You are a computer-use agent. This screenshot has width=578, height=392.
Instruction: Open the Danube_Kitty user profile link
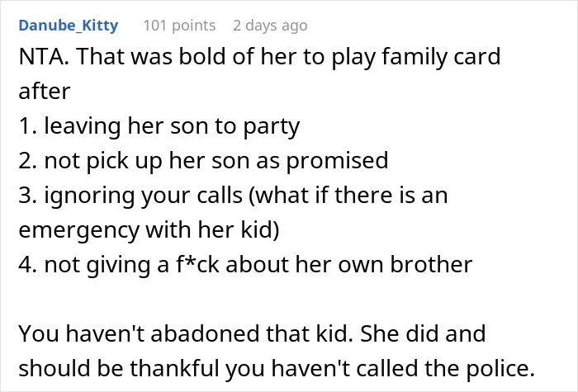(69, 26)
